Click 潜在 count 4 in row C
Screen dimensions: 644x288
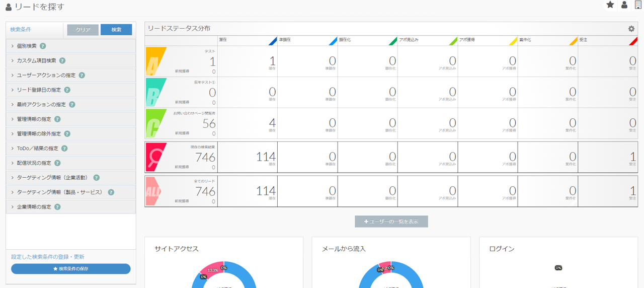pos(272,123)
